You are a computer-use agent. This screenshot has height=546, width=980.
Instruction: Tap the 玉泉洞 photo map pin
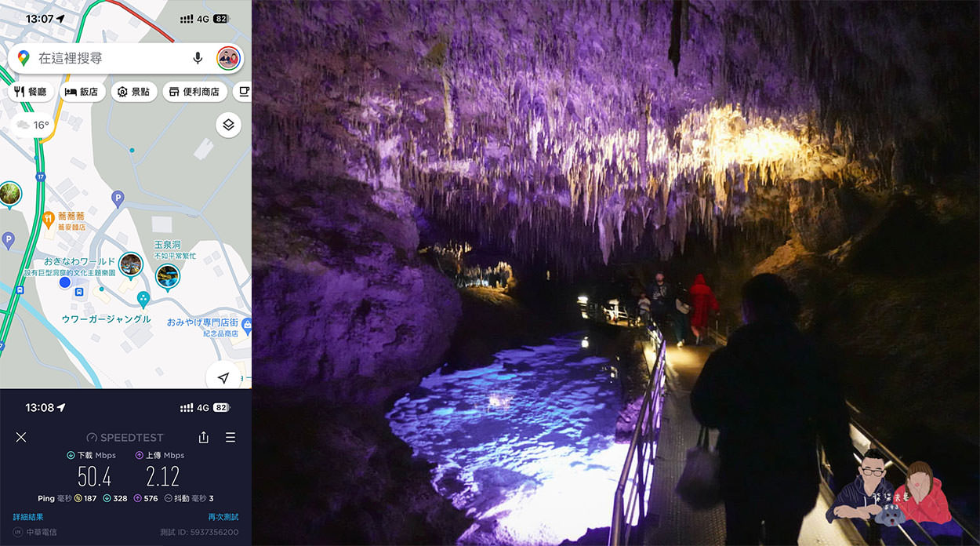(x=167, y=275)
